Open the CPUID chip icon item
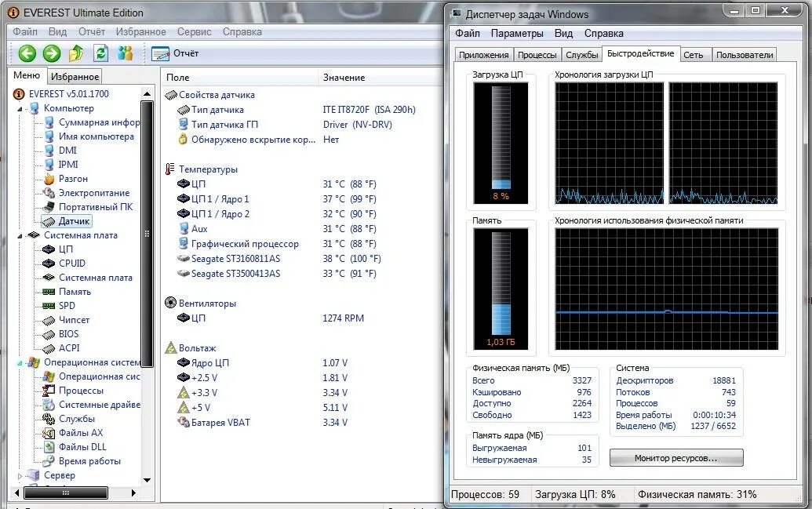 tap(49, 263)
